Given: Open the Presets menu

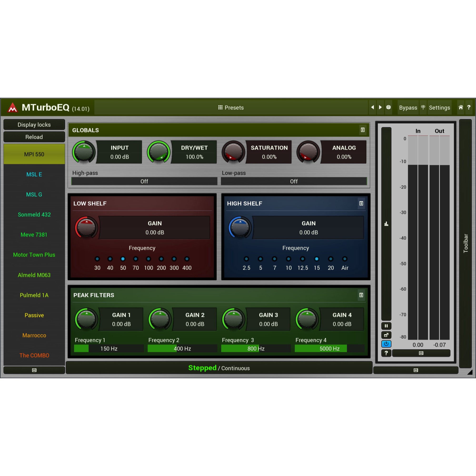Looking at the screenshot, I should pyautogui.click(x=231, y=107).
